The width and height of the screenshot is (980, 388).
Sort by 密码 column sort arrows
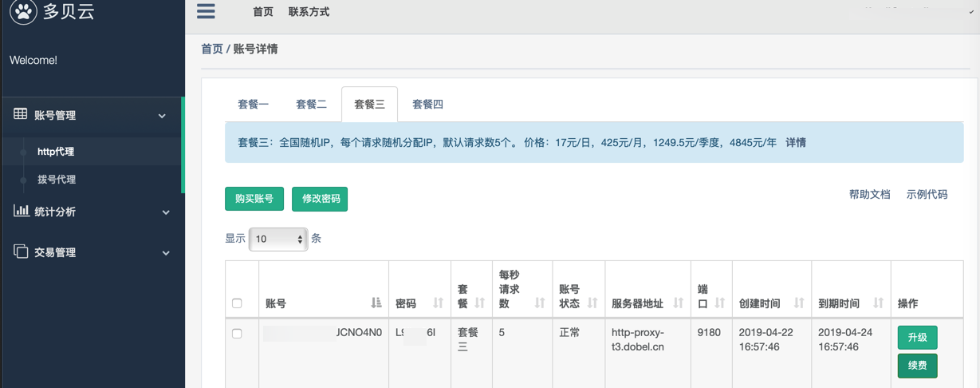click(438, 303)
